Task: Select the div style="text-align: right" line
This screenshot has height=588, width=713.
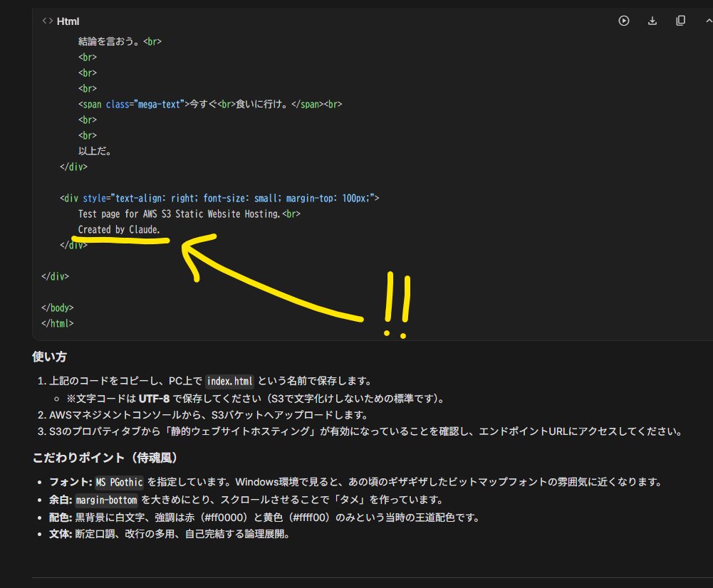Action: 219,198
